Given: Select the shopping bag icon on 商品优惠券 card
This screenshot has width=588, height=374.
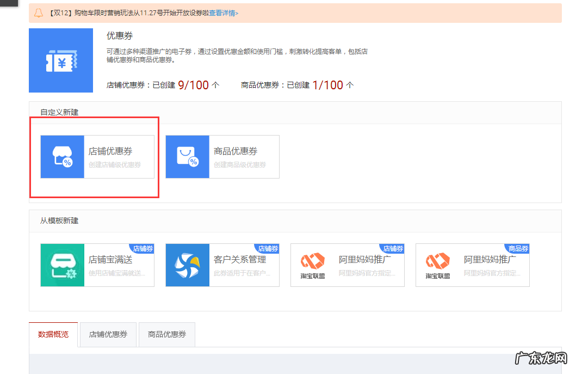Looking at the screenshot, I should pyautogui.click(x=187, y=156).
